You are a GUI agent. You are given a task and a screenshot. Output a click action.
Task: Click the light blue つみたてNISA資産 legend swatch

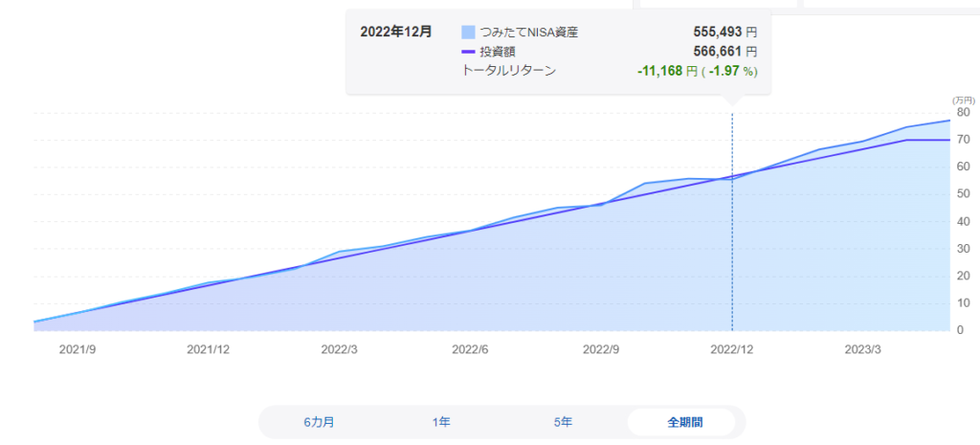(x=468, y=32)
